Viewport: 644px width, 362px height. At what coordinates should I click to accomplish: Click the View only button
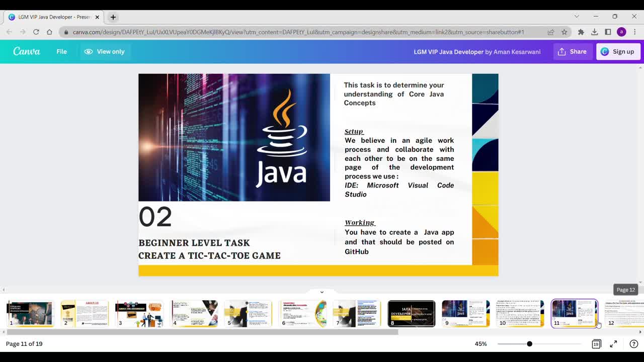click(x=104, y=51)
